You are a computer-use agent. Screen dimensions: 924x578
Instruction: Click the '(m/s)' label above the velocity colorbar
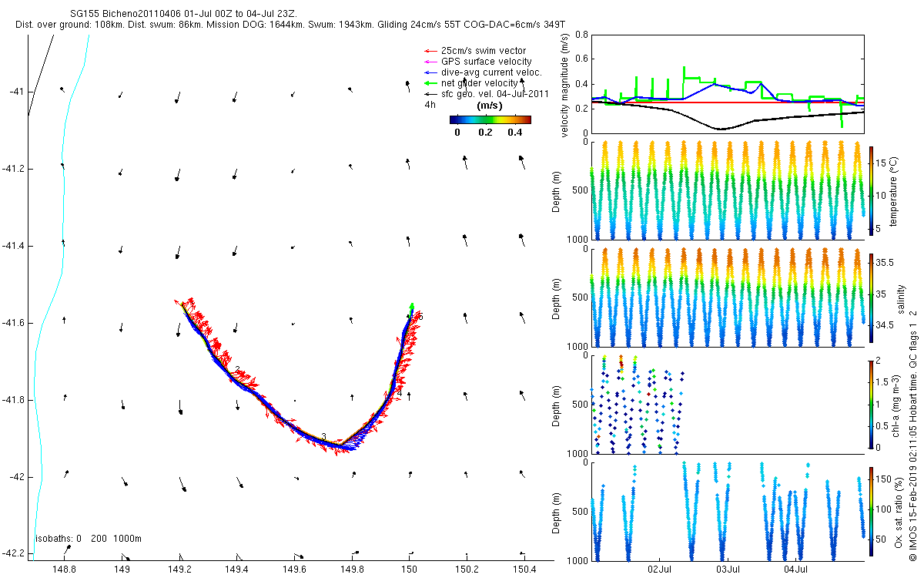490,106
